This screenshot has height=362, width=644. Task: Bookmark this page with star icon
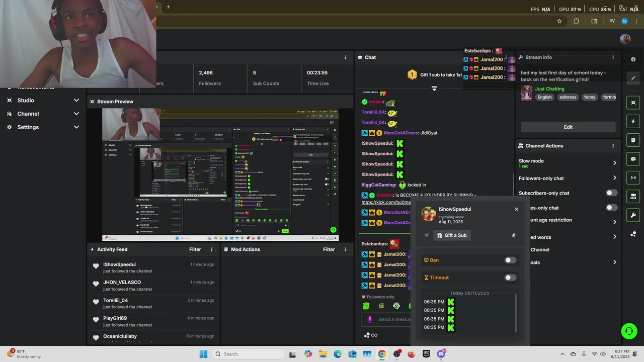point(559,21)
